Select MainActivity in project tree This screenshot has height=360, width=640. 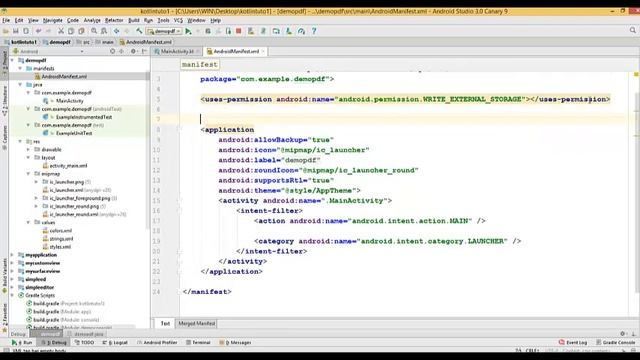[x=69, y=101]
